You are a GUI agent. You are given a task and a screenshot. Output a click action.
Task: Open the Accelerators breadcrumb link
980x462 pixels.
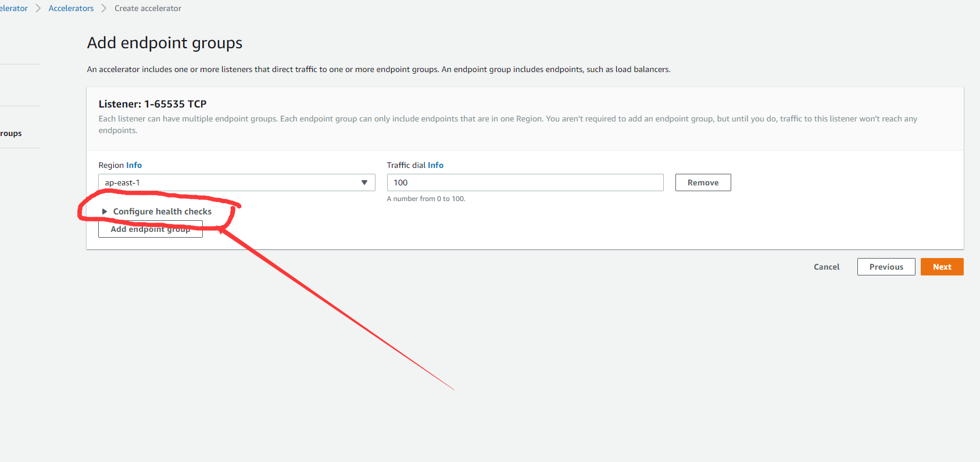point(71,8)
